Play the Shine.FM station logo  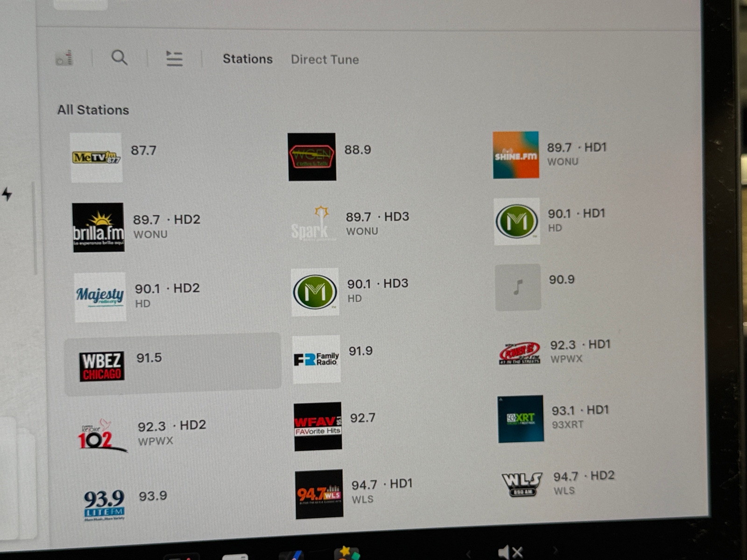click(516, 155)
